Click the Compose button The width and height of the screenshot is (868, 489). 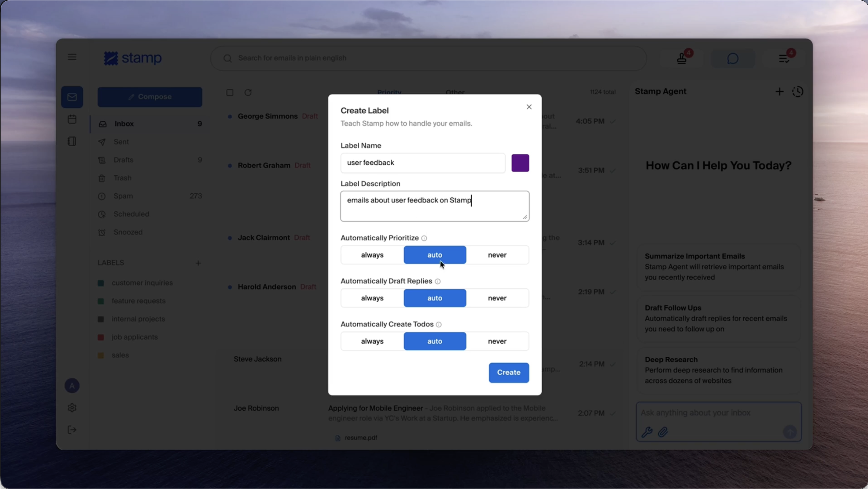[150, 97]
